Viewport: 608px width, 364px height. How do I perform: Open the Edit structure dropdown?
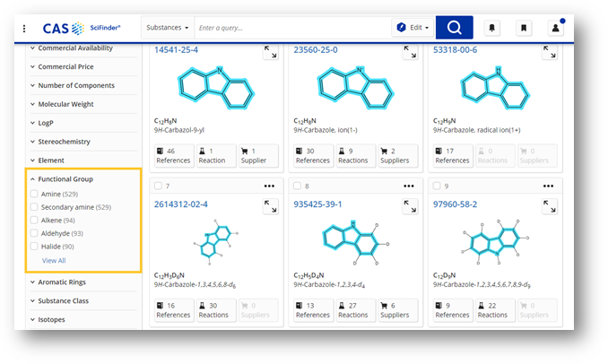point(413,28)
